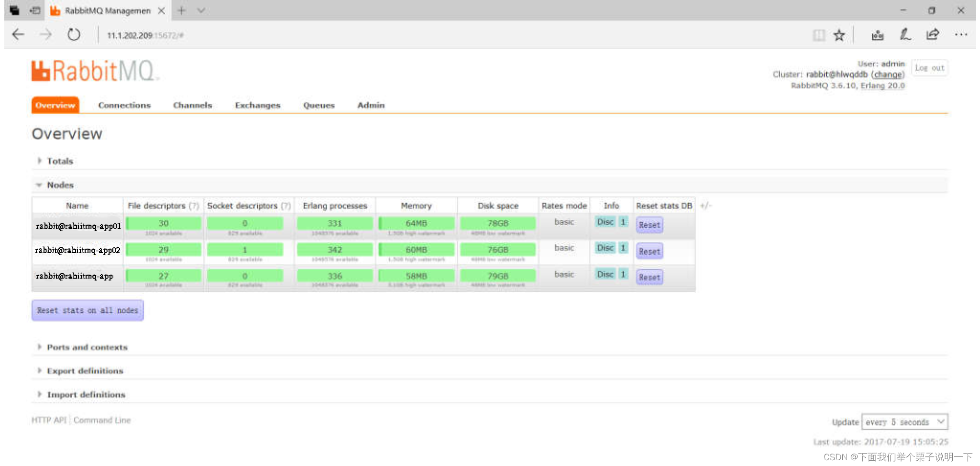980x466 pixels.
Task: Open a new tab with the plus icon
Action: pyautogui.click(x=182, y=11)
